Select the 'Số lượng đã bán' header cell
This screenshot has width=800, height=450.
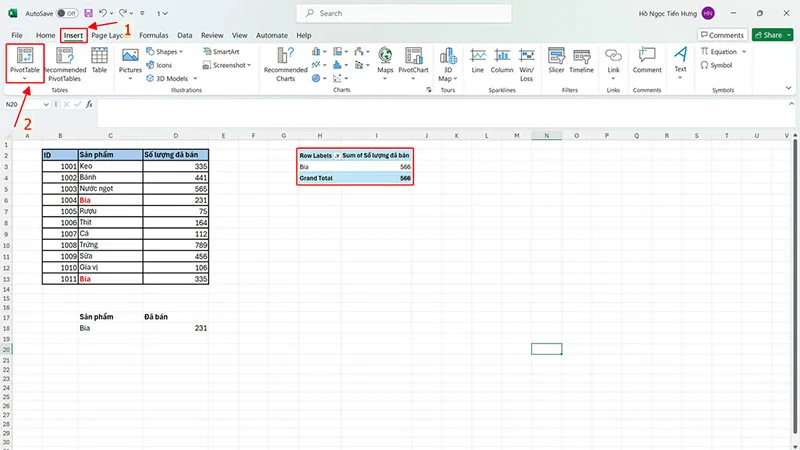176,155
